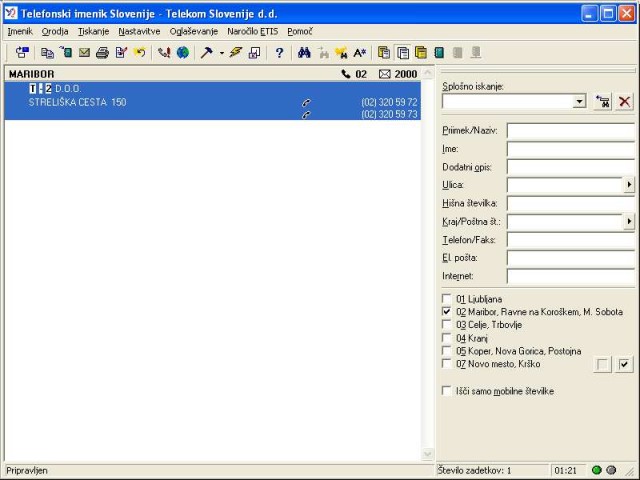Click the teal book with arrow icon

point(66,52)
